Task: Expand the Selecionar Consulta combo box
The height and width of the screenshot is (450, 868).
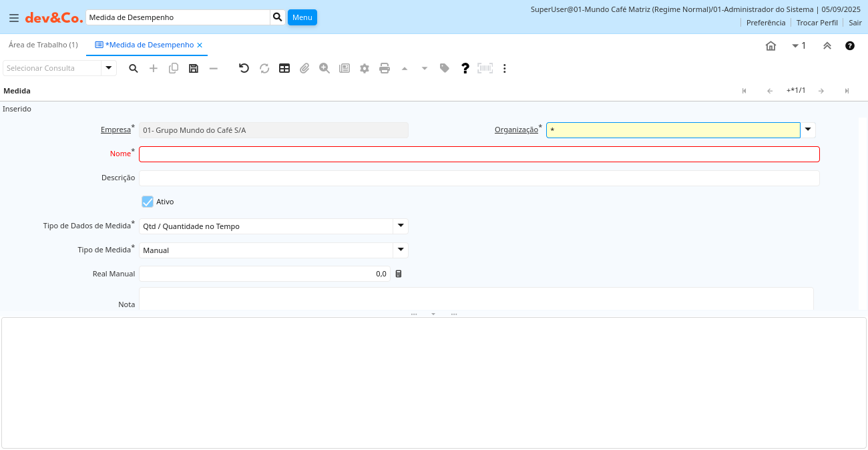Action: [x=109, y=68]
